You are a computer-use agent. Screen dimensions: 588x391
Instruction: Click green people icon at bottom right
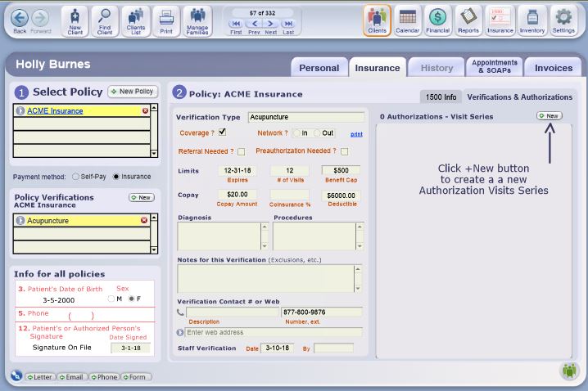pos(570,371)
